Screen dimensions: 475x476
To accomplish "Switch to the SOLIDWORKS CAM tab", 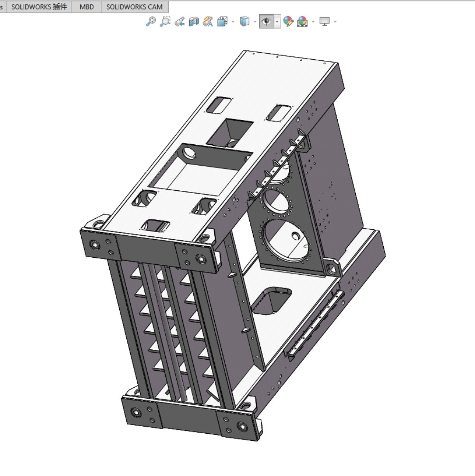I will (x=134, y=7).
